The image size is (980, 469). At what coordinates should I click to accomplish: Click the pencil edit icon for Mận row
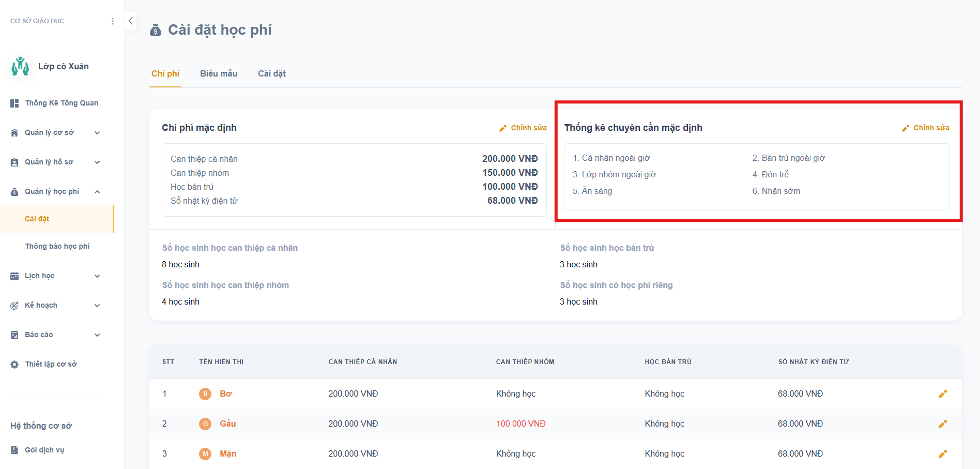point(942,454)
